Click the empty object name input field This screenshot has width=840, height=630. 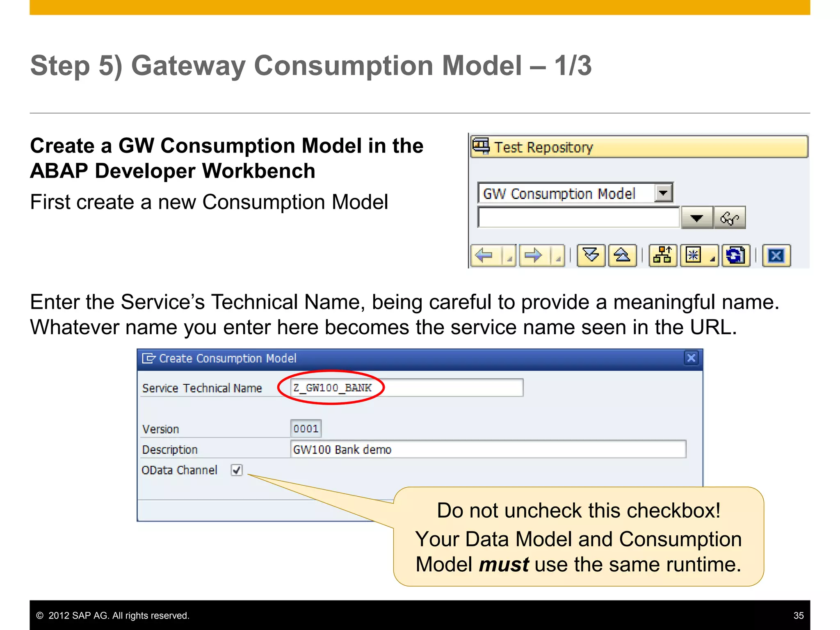[x=578, y=217]
